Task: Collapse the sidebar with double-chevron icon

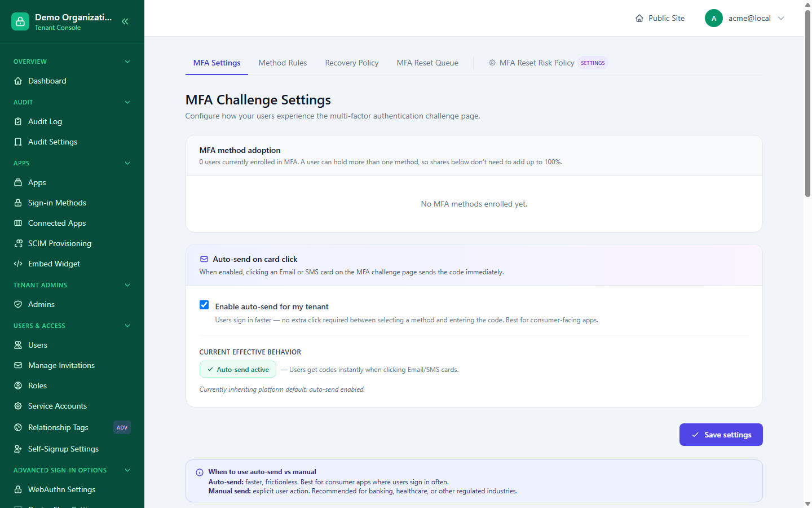Action: [x=125, y=21]
